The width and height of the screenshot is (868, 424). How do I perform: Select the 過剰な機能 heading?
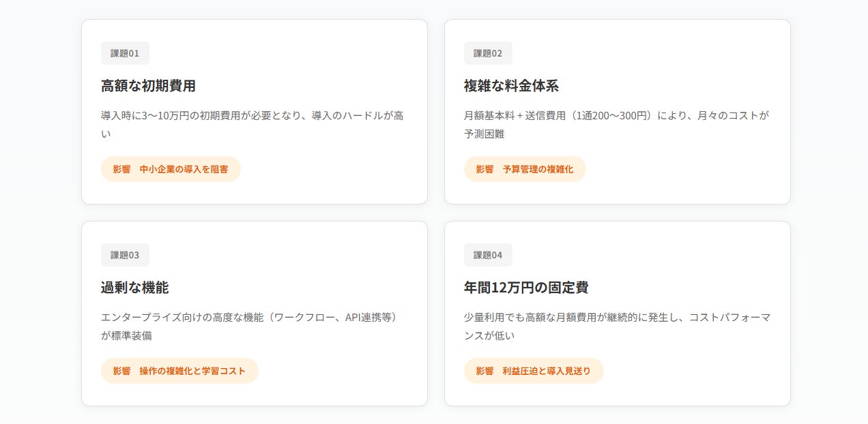coord(134,288)
